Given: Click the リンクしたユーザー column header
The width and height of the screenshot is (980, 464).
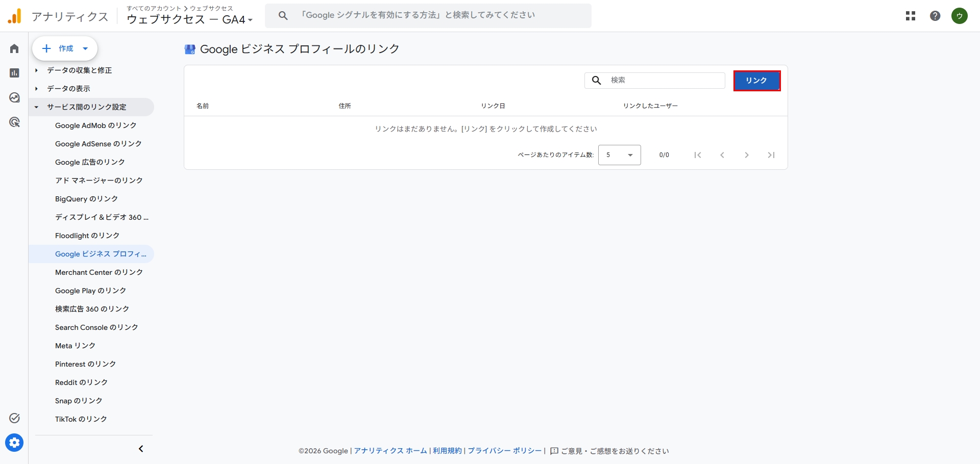Looking at the screenshot, I should (650, 106).
